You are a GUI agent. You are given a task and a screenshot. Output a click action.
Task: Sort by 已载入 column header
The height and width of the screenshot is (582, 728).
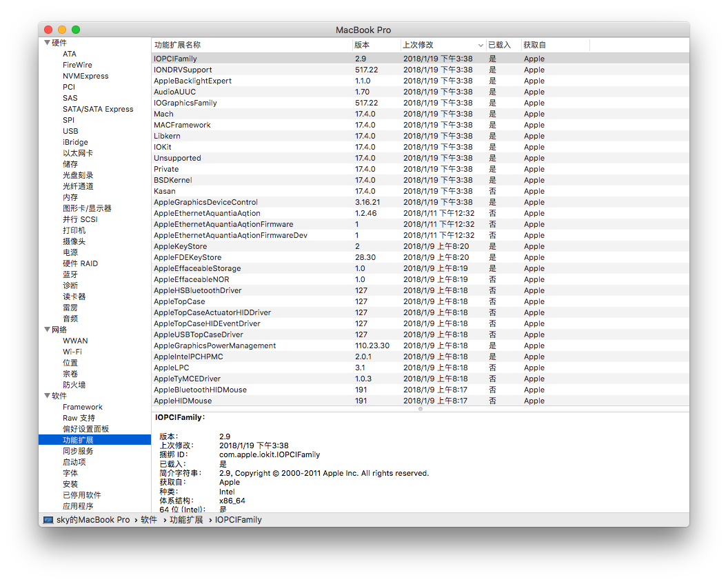coord(499,45)
